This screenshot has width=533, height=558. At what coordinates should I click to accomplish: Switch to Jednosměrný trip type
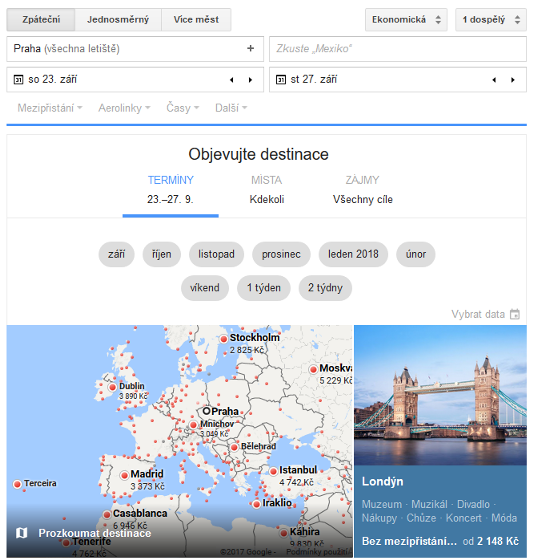[x=118, y=20]
